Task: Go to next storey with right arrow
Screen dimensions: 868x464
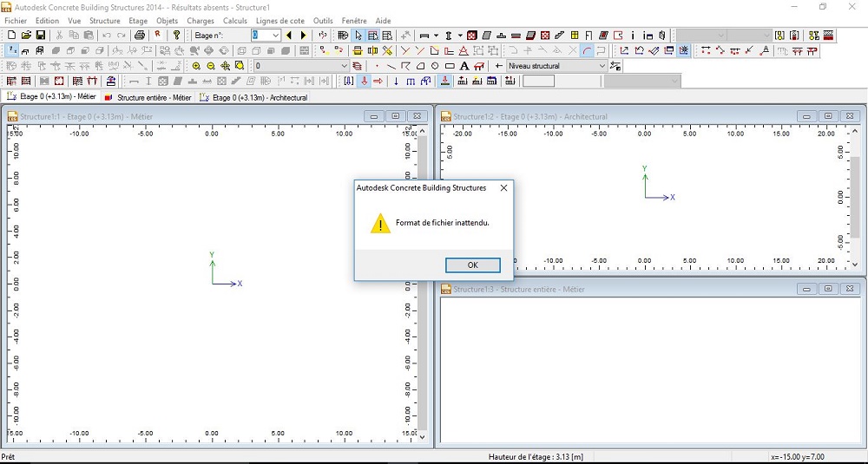Action: point(303,36)
